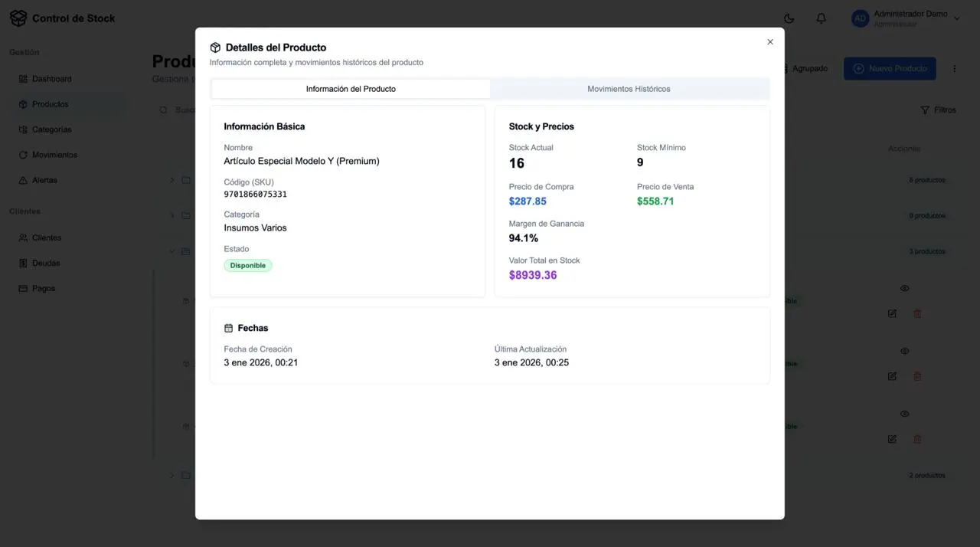Click the three-dot overflow menu icon
The height and width of the screenshot is (547, 980).
click(x=954, y=68)
